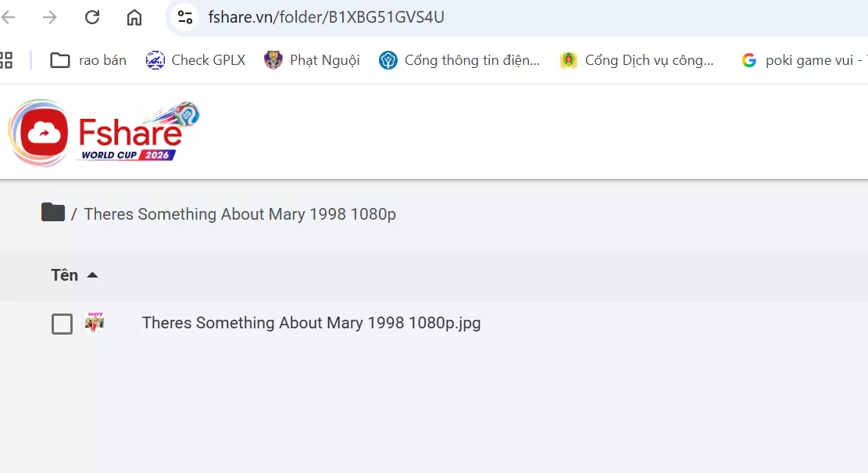Open the apps grid in bookmarks bar
The height and width of the screenshot is (473, 868).
pos(5,60)
